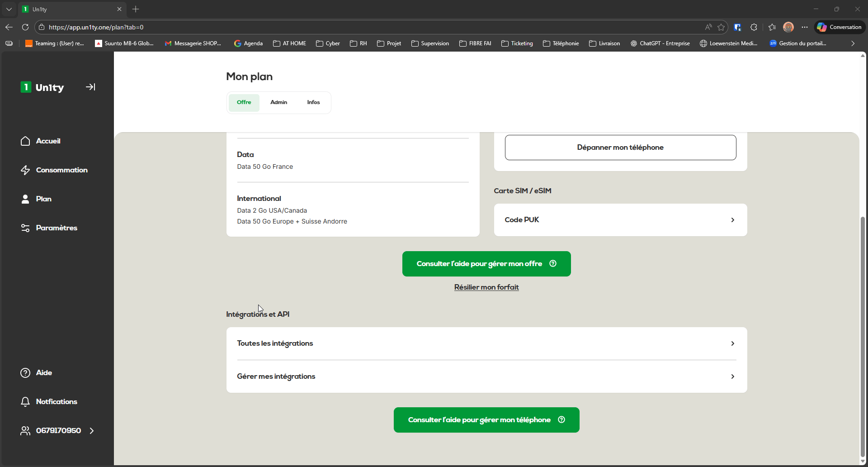Open Notfications bell icon in sidebar
Screen dimensions: 868x467
pyautogui.click(x=25, y=402)
